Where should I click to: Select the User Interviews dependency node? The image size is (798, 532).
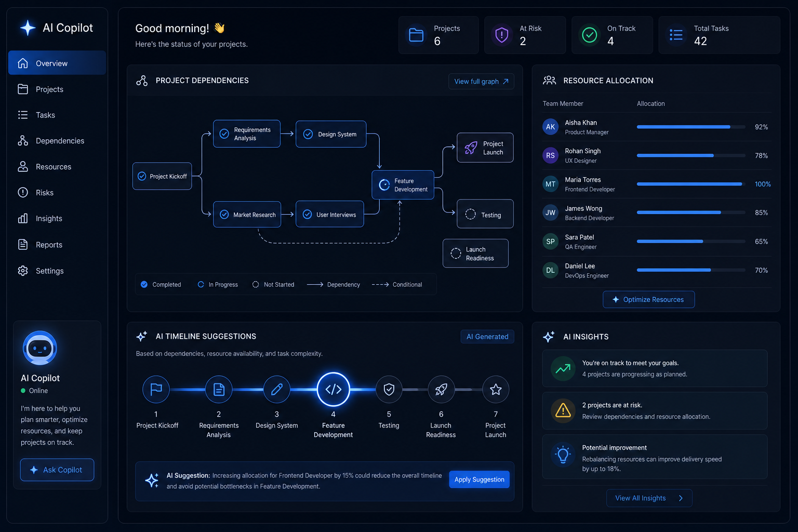coord(329,214)
